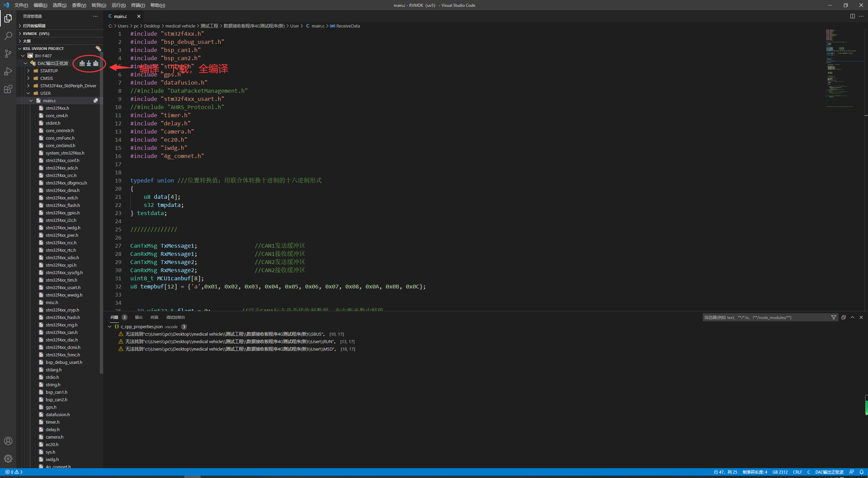Collapse the DAC输出正弦波 tree node
868x478 pixels.
(25, 63)
